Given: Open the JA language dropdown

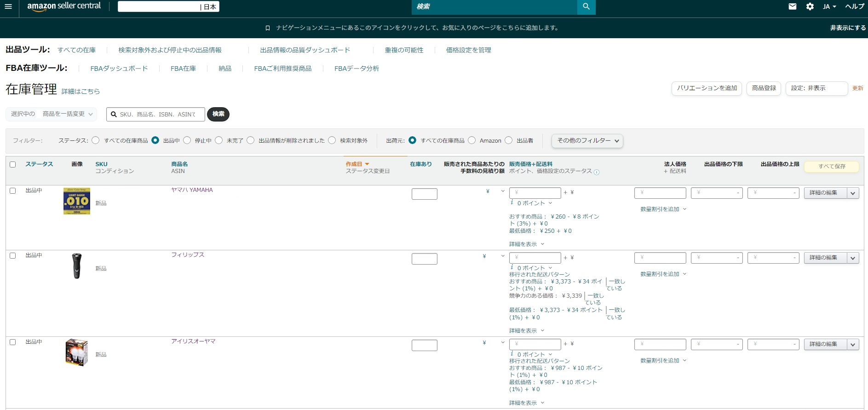Looking at the screenshot, I should pyautogui.click(x=829, y=6).
